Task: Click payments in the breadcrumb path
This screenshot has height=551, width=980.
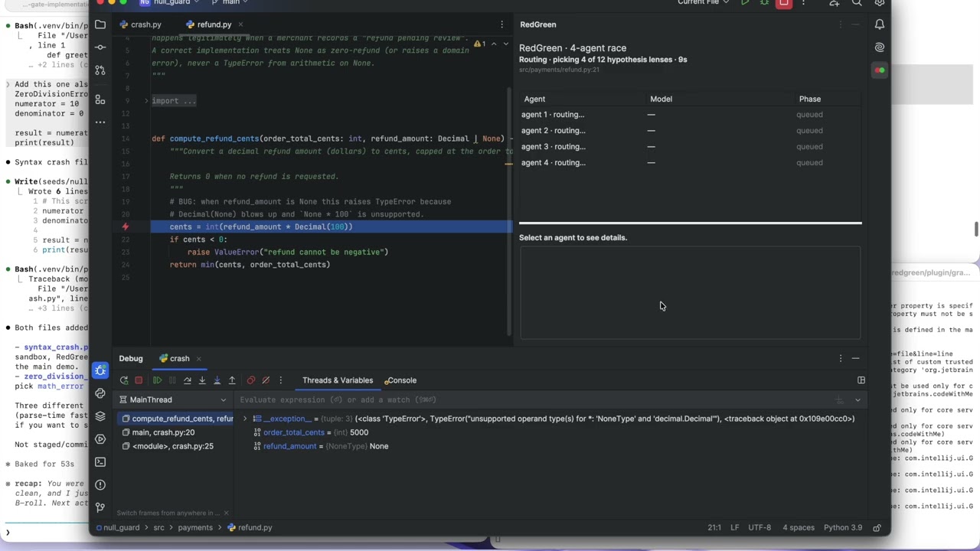Action: (195, 527)
